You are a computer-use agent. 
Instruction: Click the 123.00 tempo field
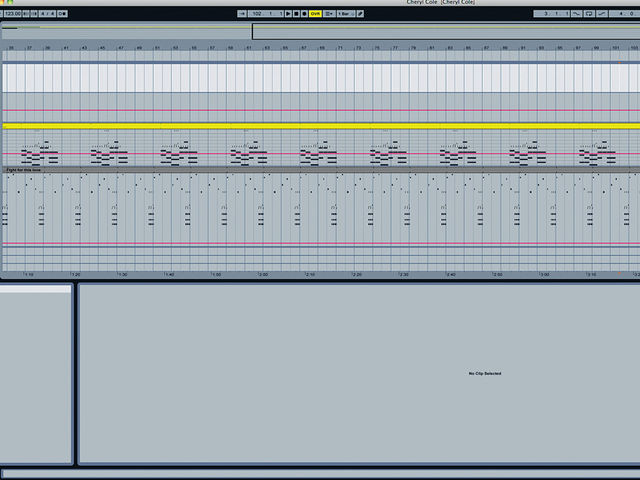click(x=12, y=13)
